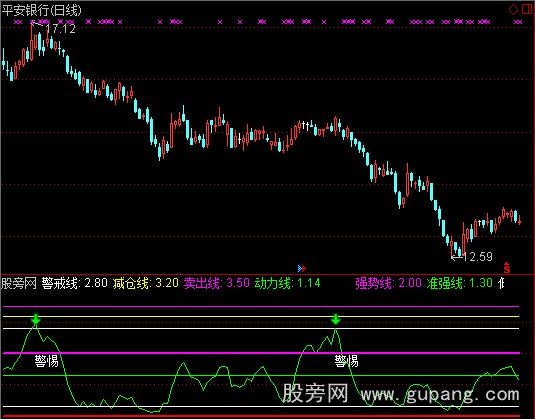Click the green down arrow above the second 警惕

[x=336, y=319]
